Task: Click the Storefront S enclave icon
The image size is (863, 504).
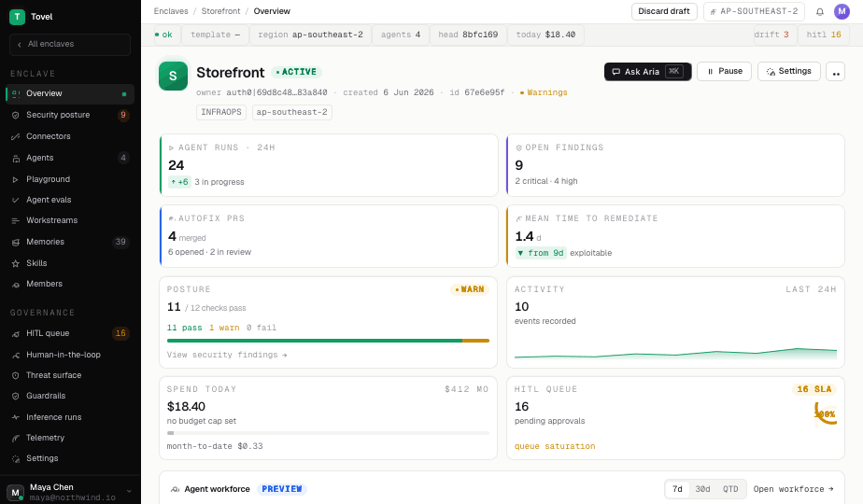Action: pos(174,76)
